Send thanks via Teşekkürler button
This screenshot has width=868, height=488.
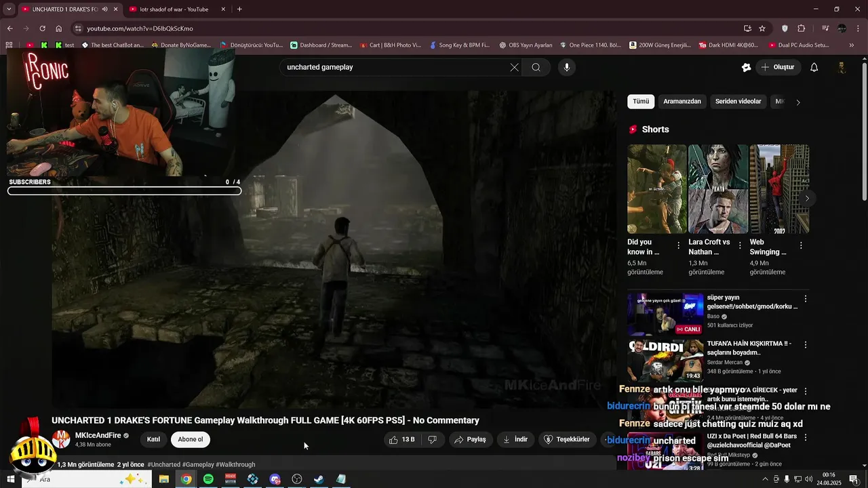coord(568,439)
